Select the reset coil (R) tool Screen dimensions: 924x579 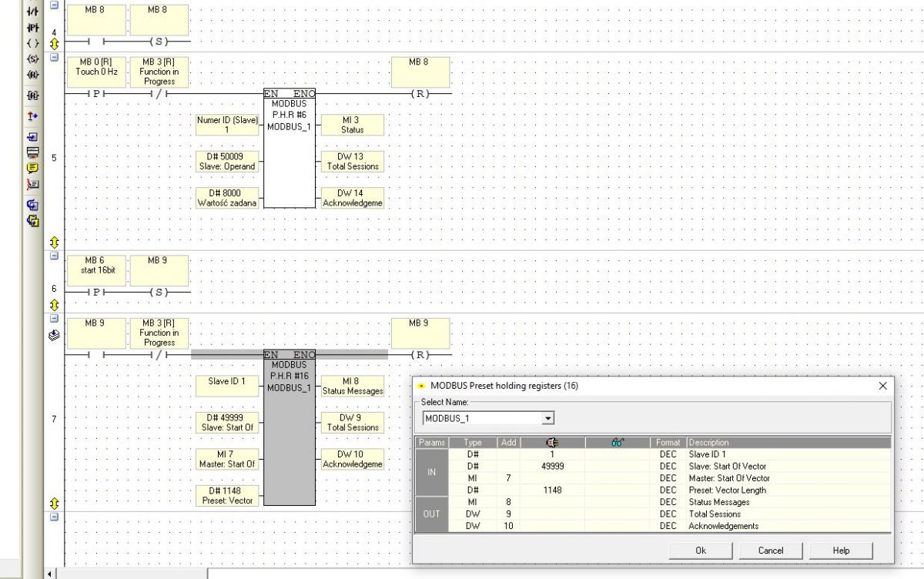coord(32,75)
